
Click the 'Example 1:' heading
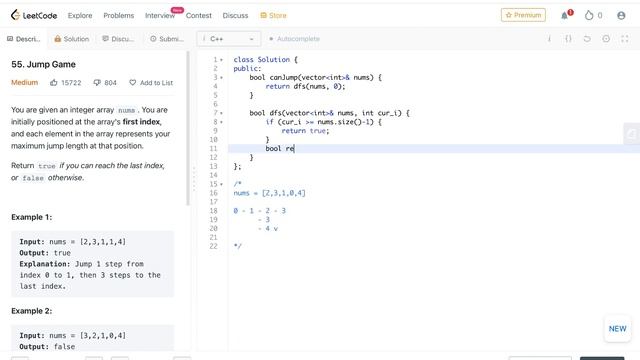click(x=31, y=217)
